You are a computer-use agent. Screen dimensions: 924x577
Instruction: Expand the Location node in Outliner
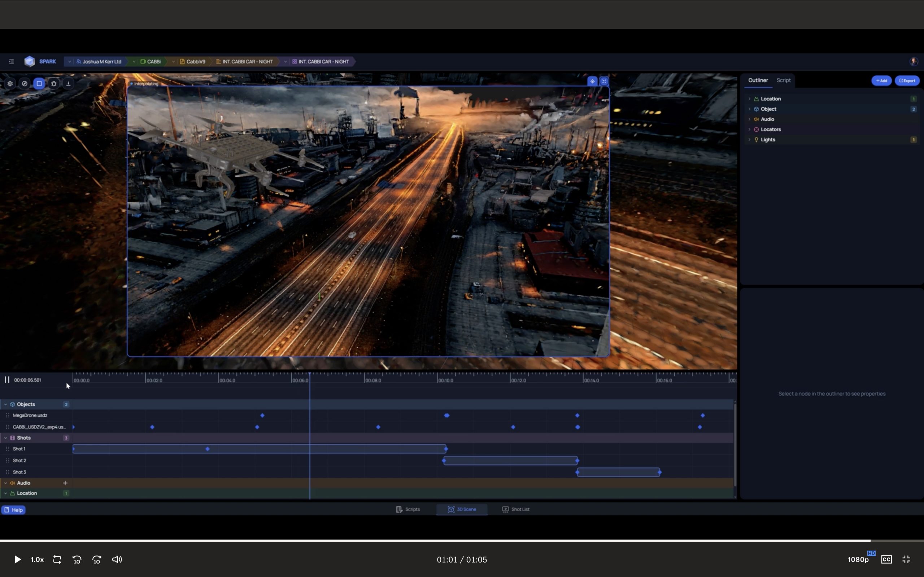click(749, 99)
